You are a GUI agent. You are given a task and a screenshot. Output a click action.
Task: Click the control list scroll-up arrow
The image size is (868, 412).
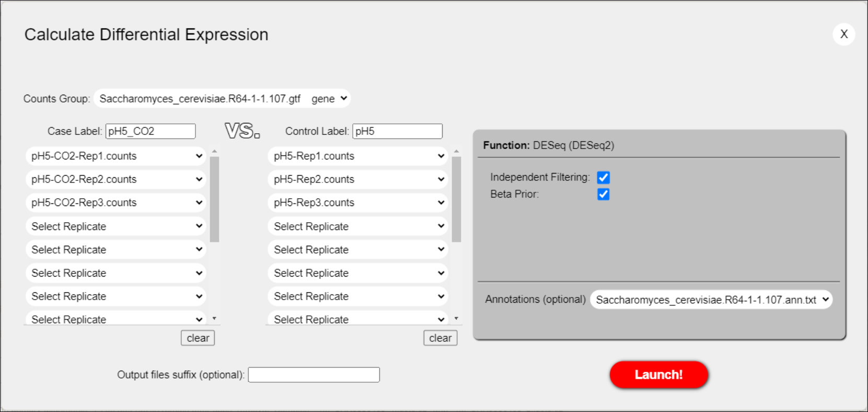click(x=457, y=152)
